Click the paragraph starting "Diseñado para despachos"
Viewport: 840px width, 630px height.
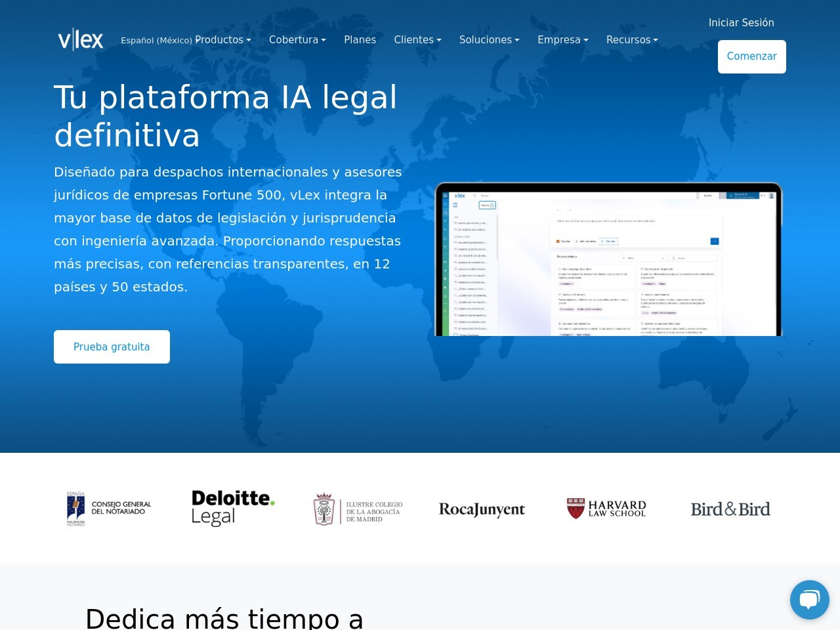tap(228, 229)
